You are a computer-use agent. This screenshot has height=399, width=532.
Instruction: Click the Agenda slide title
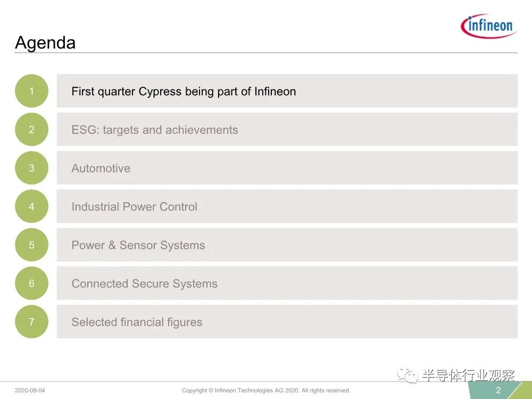coord(45,43)
